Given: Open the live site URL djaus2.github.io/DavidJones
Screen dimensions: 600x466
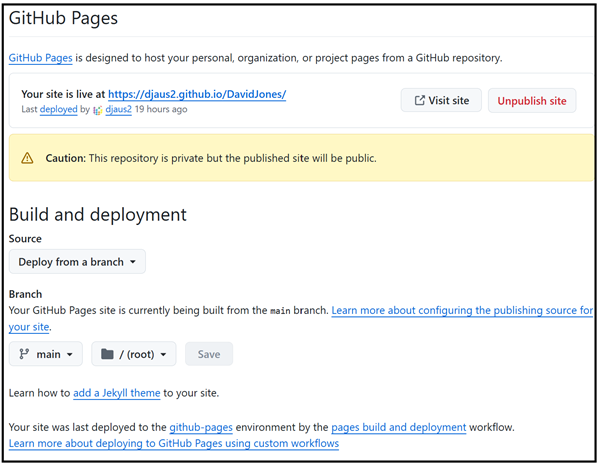Looking at the screenshot, I should point(197,94).
